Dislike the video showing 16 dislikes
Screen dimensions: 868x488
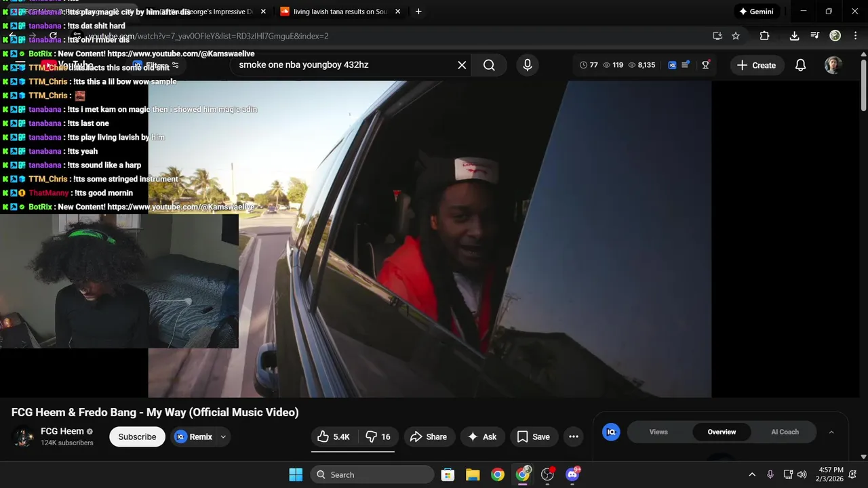pos(378,437)
